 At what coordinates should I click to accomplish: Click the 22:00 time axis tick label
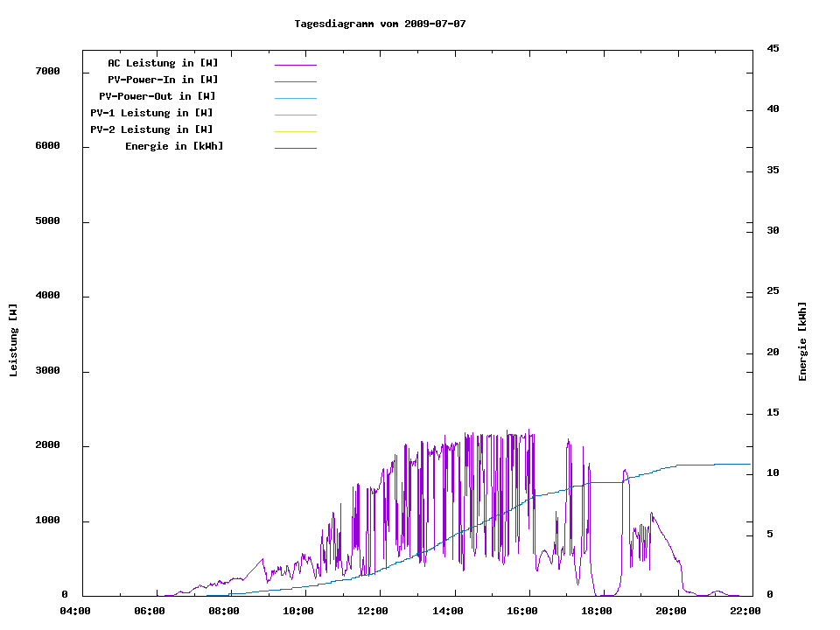pyautogui.click(x=745, y=611)
